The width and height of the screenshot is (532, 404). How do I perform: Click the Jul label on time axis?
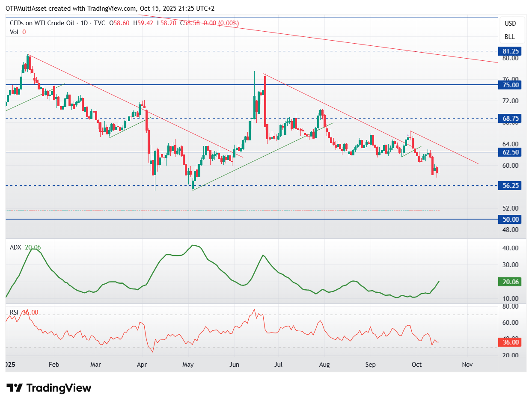click(x=278, y=365)
